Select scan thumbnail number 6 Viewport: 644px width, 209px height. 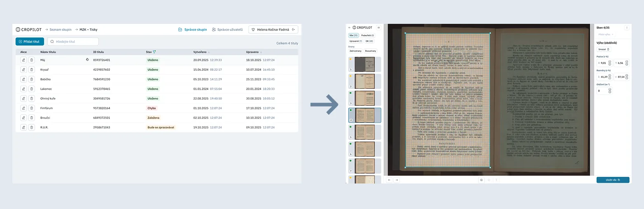click(365, 149)
